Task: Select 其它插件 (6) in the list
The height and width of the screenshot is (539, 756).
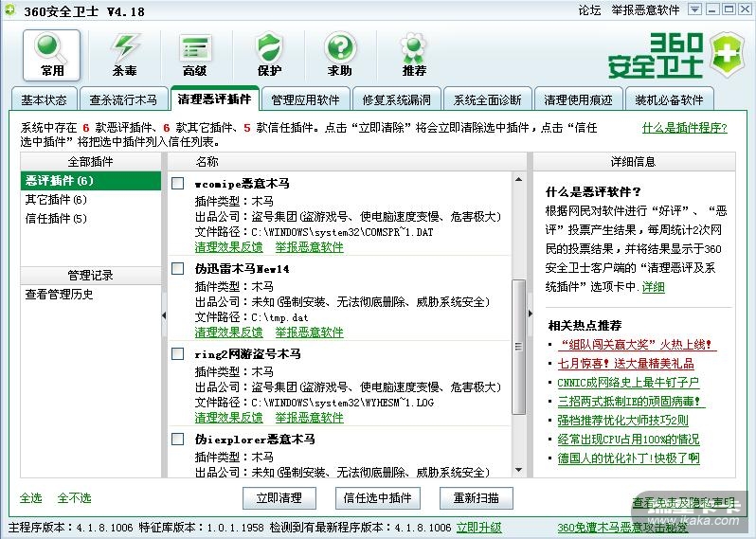Action: [x=91, y=200]
